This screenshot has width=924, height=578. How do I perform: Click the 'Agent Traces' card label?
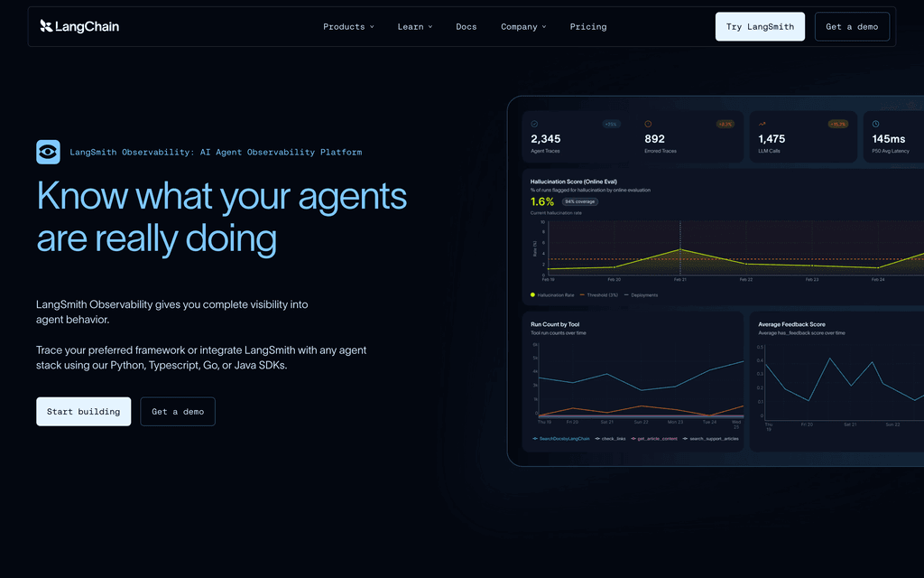point(545,151)
